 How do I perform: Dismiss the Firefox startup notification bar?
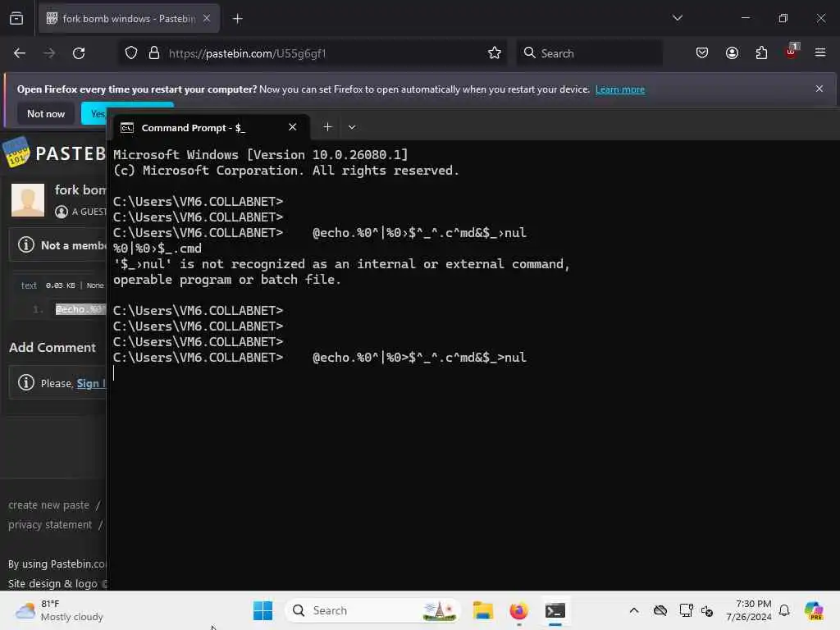coord(819,89)
